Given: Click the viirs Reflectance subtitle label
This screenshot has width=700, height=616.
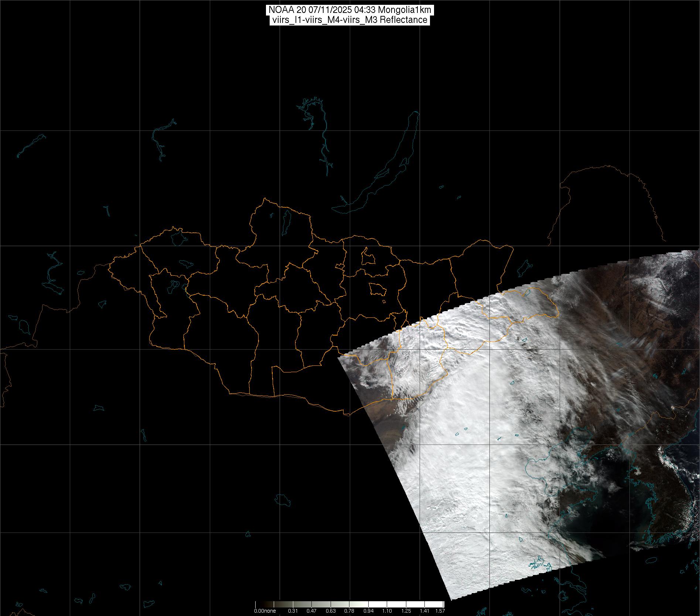Looking at the screenshot, I should tap(350, 20).
